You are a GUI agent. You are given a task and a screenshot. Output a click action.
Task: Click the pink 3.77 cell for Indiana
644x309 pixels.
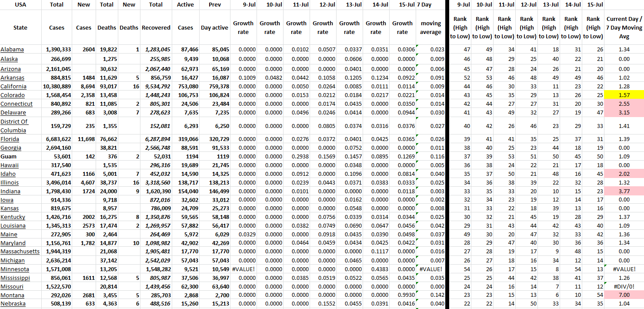tap(624, 191)
